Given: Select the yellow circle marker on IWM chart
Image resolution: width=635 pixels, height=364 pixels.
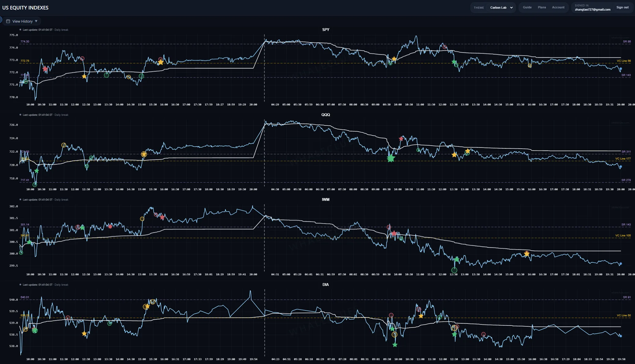Looking at the screenshot, I should tap(142, 219).
